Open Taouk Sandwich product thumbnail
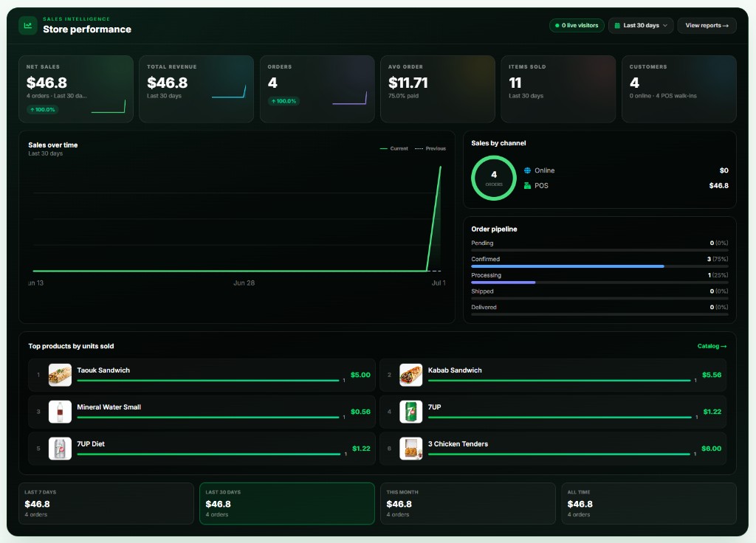 61,375
